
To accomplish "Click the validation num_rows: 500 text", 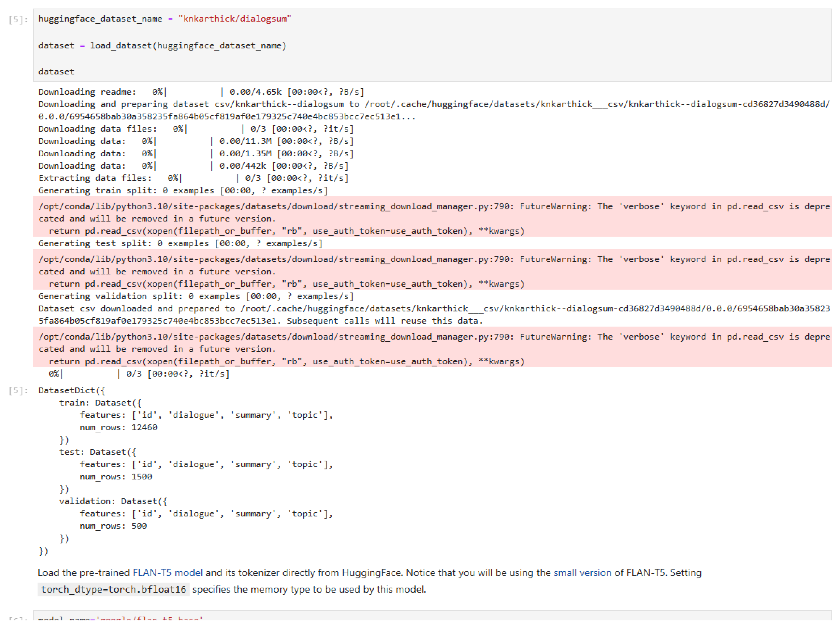I will click(113, 526).
